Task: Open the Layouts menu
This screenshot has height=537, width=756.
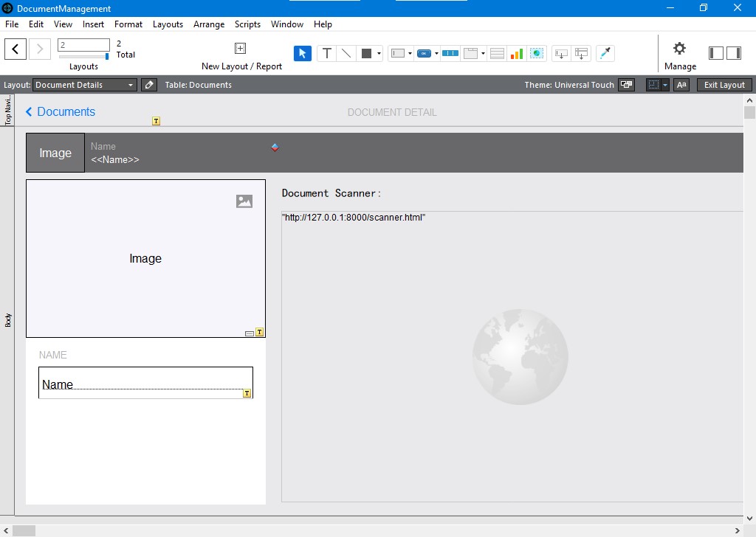Action: point(168,24)
